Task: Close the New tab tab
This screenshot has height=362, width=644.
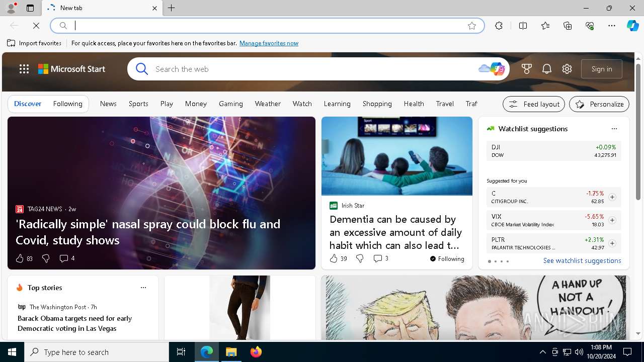Action: tap(154, 8)
